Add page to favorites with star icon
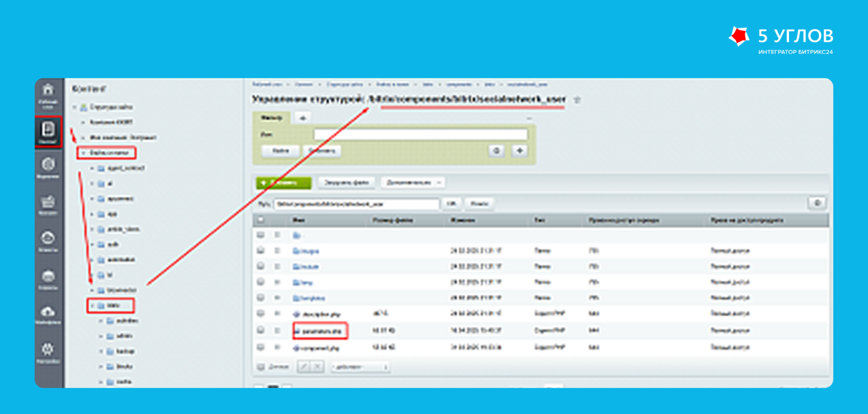868x414 pixels. click(x=577, y=100)
